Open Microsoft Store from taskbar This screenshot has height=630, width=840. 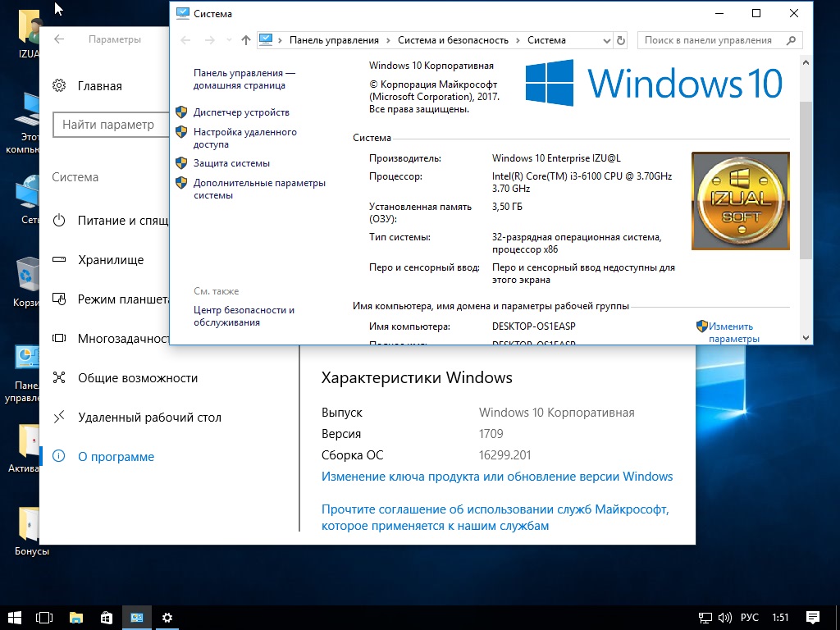107,618
